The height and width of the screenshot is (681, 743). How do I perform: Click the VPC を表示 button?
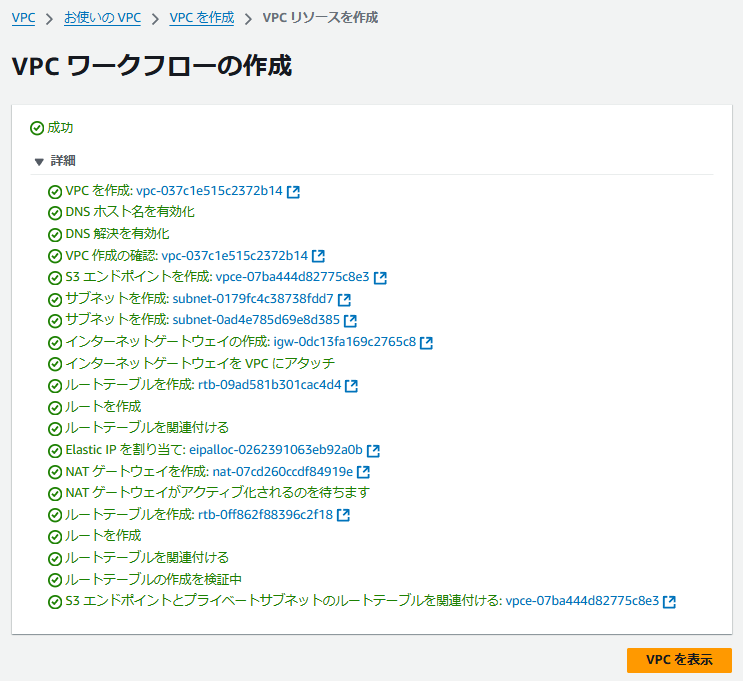pos(679,660)
